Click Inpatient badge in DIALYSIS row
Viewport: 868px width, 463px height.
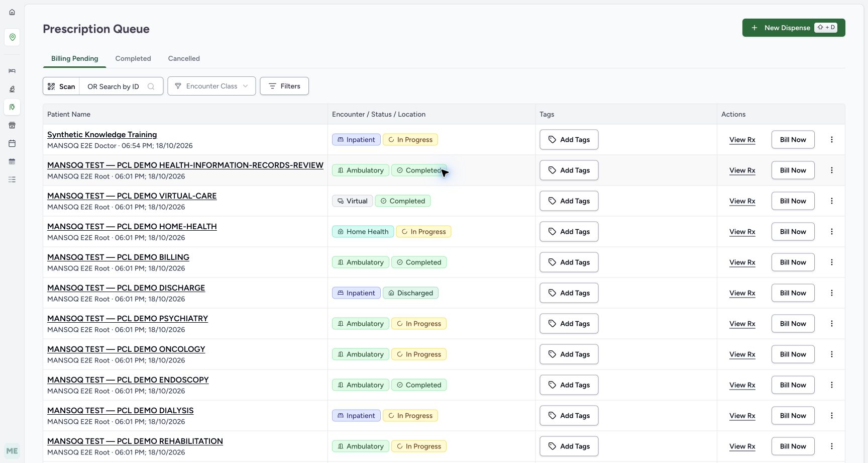pyautogui.click(x=356, y=416)
